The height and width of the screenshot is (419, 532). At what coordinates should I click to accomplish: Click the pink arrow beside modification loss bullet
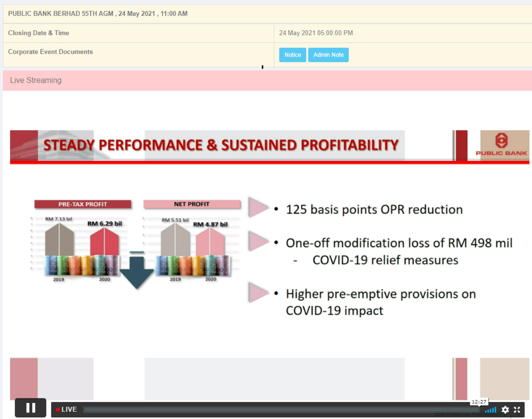[258, 241]
